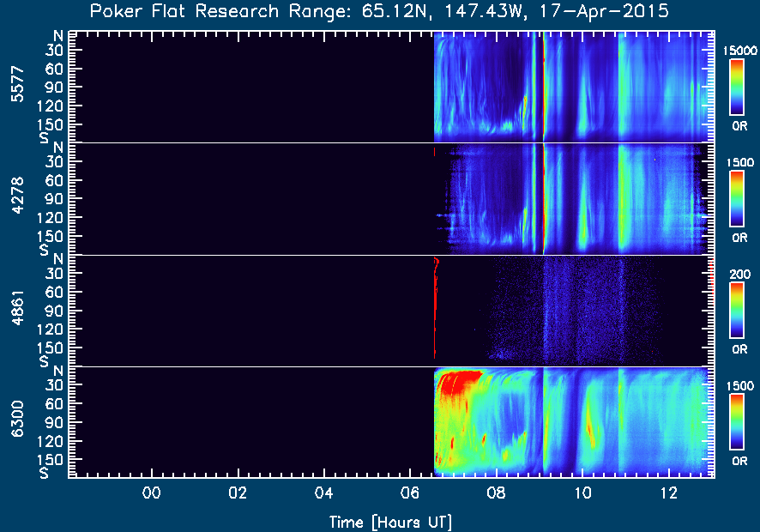760x532 pixels.
Task: Click the 0R label under the 4861 color bar
Action: (739, 349)
